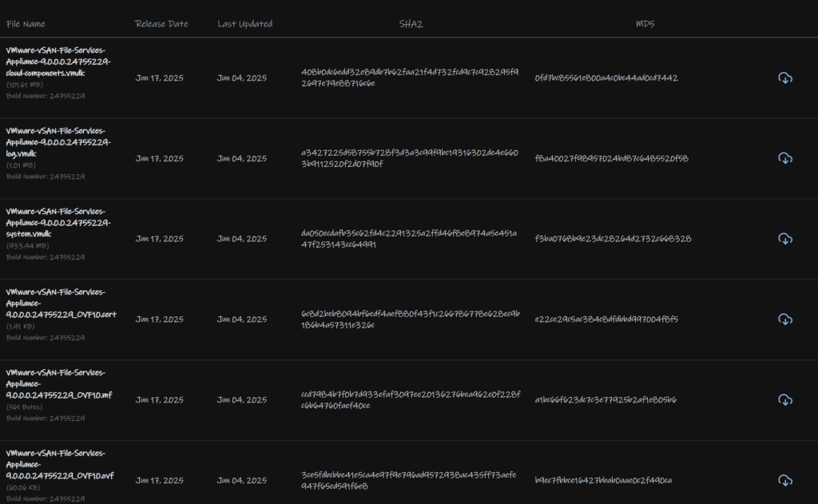The height and width of the screenshot is (504, 818).
Task: Click Last Updated Jun 04, 2025 for OVF10.ovf
Action: click(242, 481)
